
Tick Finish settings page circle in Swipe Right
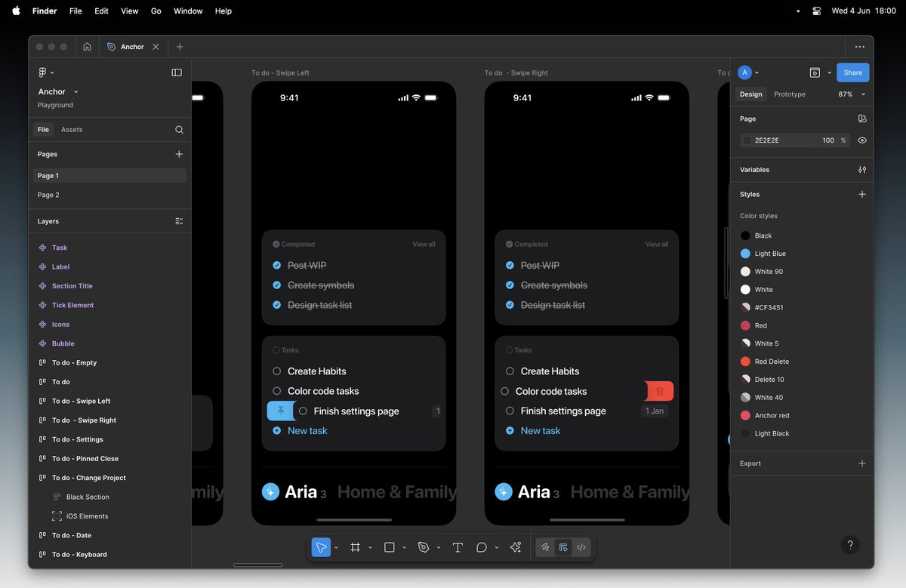510,411
